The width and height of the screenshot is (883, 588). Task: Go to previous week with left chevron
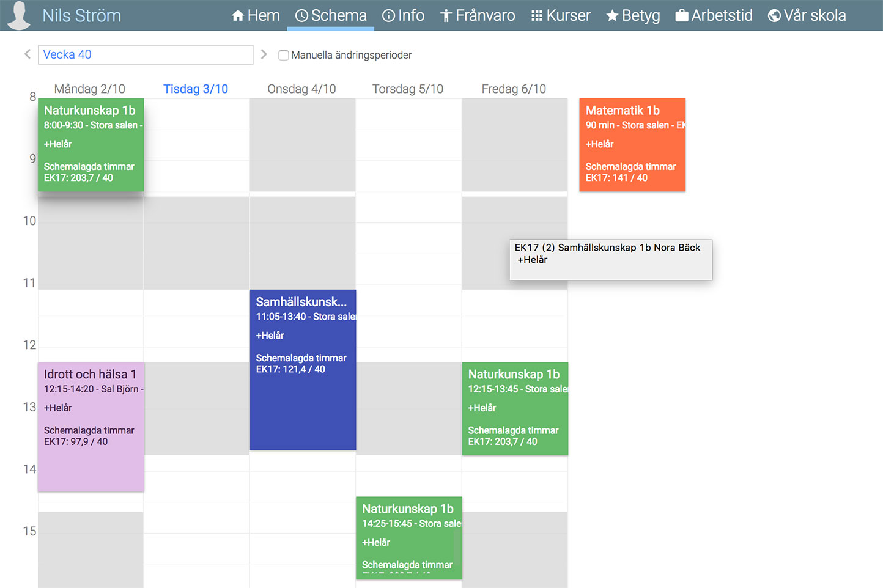click(x=28, y=54)
